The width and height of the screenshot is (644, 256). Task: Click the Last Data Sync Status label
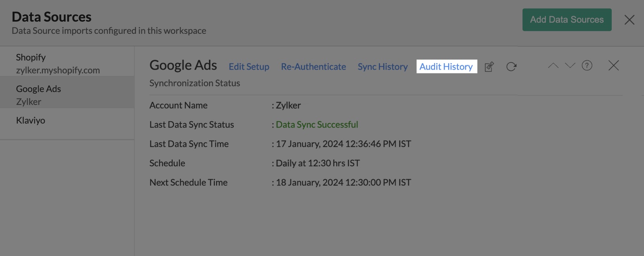(x=192, y=125)
